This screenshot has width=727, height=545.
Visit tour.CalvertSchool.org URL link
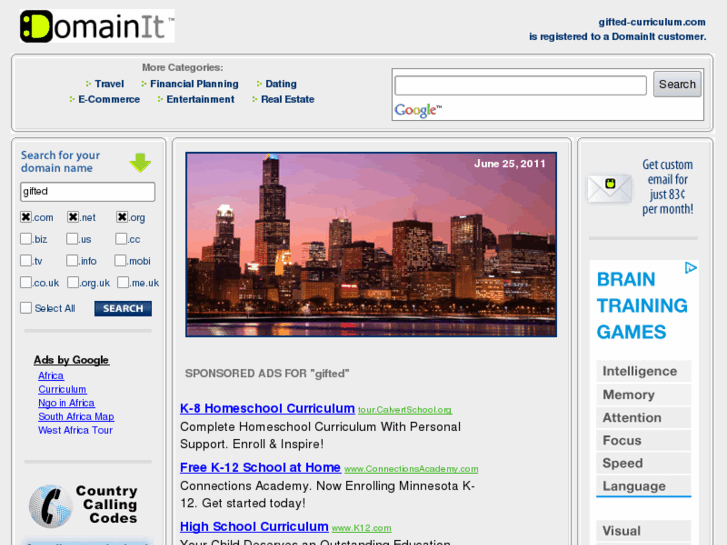point(405,410)
